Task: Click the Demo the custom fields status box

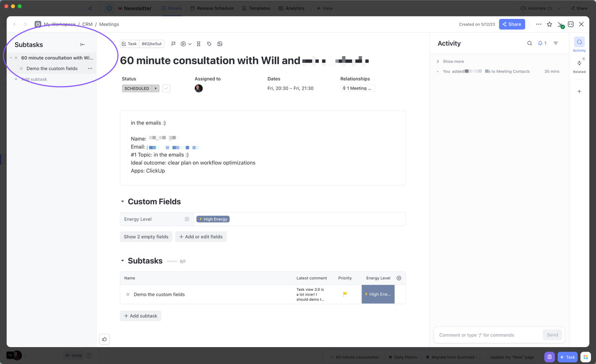Action: 128,294
